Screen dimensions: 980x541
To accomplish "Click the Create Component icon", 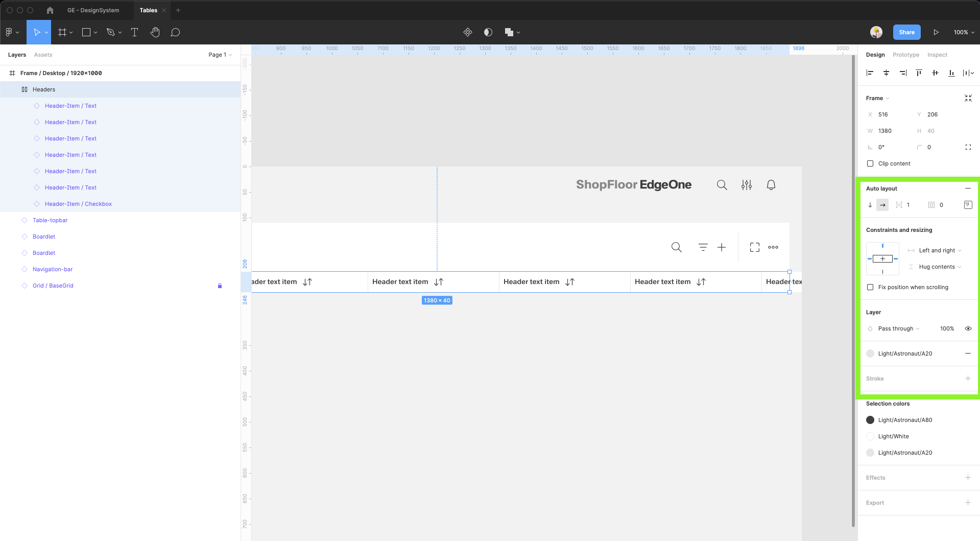I will click(x=467, y=32).
